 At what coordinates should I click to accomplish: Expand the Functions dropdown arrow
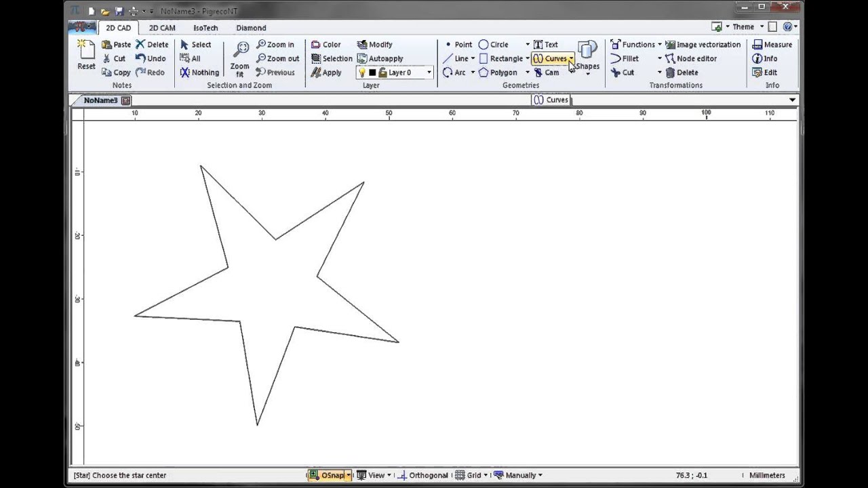[x=659, y=45]
